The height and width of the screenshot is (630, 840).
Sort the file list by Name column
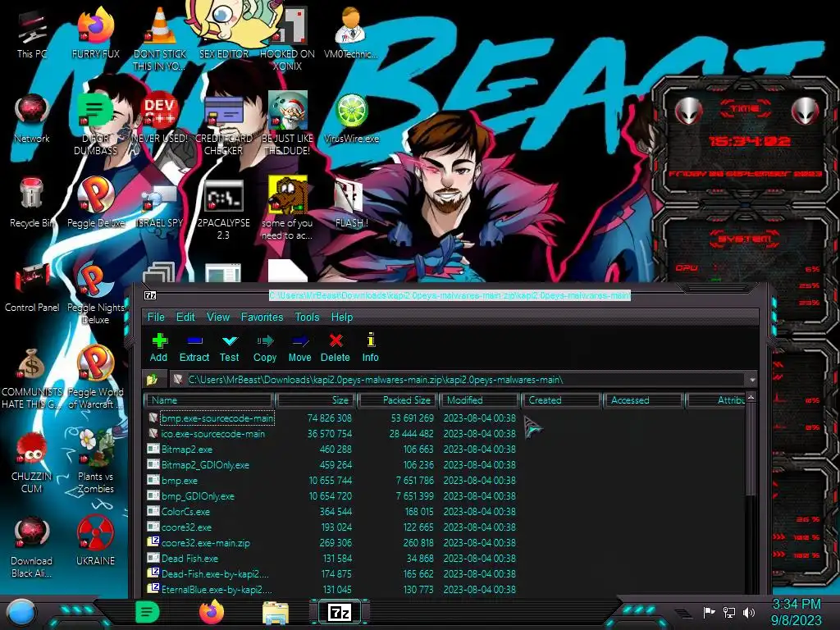pos(209,400)
